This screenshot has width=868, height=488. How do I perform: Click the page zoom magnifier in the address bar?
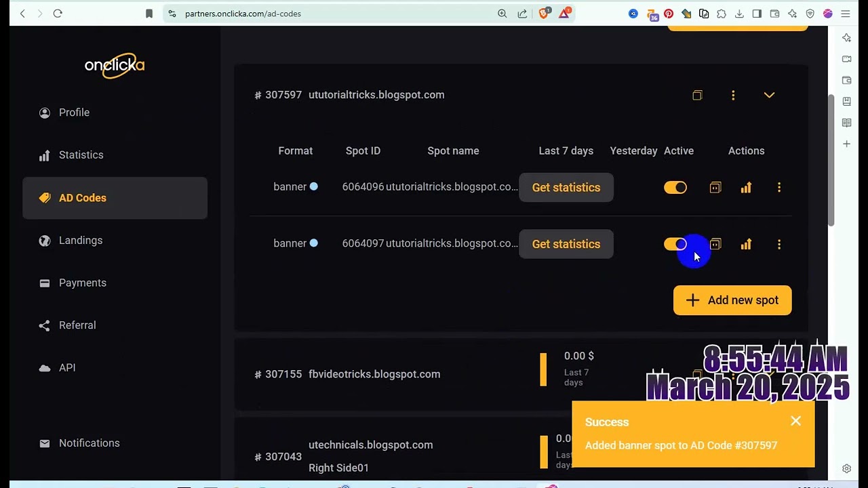click(502, 14)
